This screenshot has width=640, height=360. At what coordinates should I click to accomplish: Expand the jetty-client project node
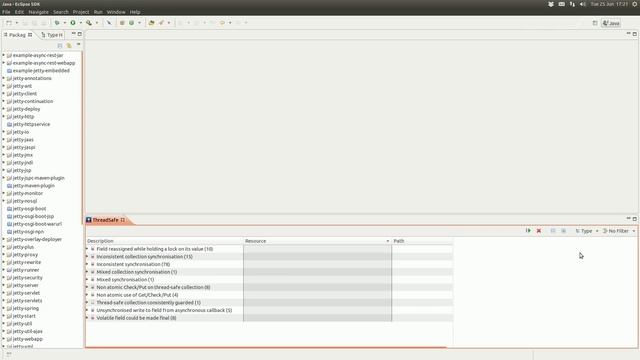click(4, 93)
